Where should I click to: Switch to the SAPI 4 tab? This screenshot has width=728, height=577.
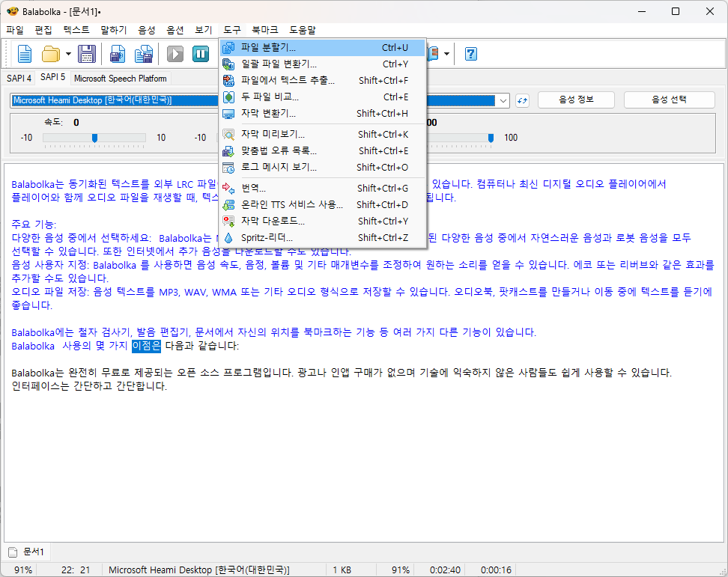19,78
